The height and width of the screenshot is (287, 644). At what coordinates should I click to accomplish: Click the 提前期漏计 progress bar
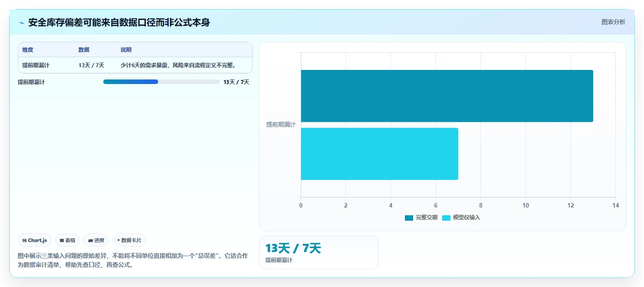pyautogui.click(x=161, y=82)
